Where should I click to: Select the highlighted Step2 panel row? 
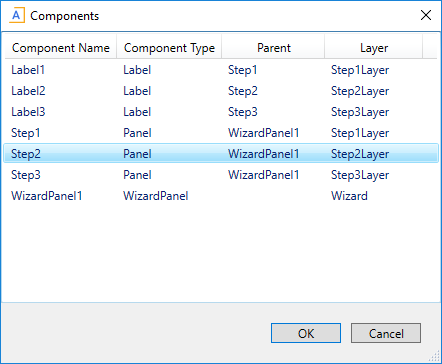221,154
